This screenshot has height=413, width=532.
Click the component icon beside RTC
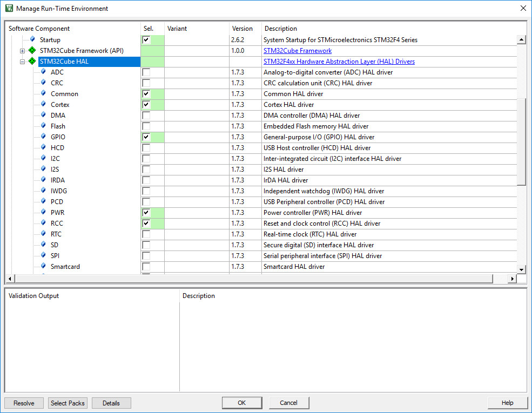pos(43,234)
